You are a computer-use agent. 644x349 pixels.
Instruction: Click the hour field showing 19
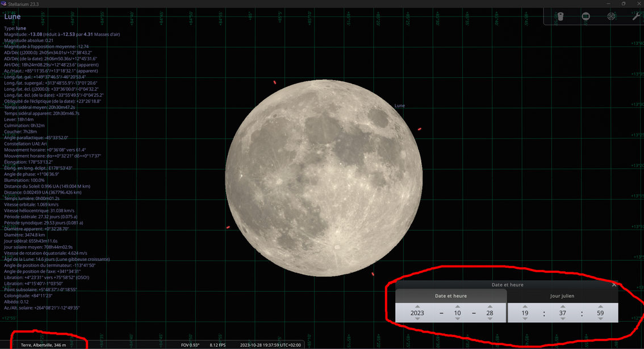pyautogui.click(x=525, y=313)
